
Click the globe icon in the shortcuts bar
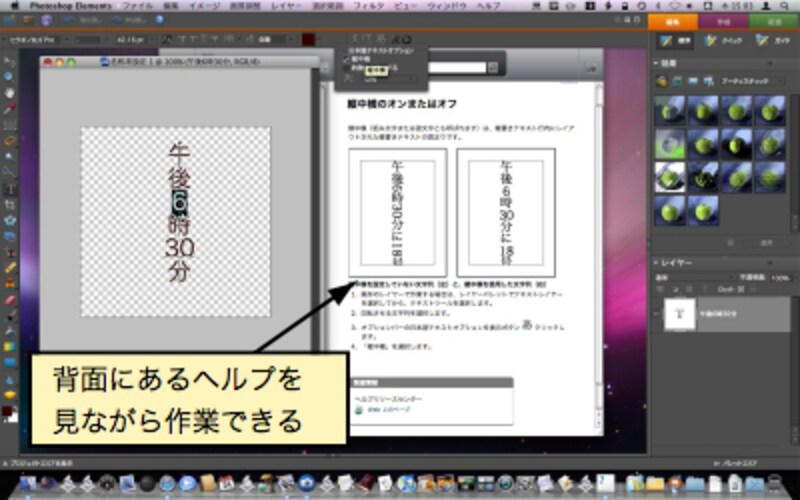point(160,20)
